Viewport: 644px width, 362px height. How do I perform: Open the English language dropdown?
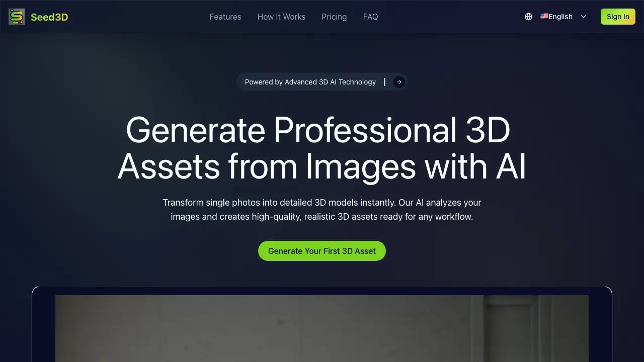click(x=563, y=17)
